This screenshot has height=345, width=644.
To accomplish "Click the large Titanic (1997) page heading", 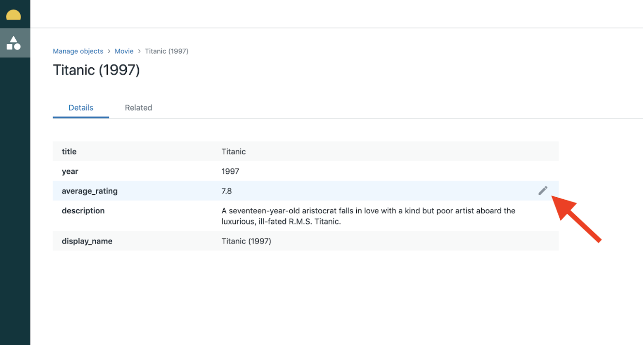I will pyautogui.click(x=96, y=70).
